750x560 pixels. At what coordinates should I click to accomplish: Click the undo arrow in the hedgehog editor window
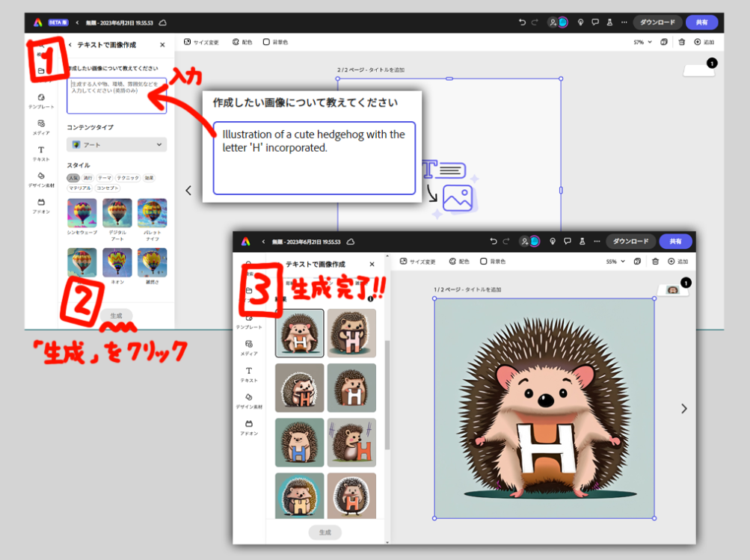pyautogui.click(x=493, y=241)
